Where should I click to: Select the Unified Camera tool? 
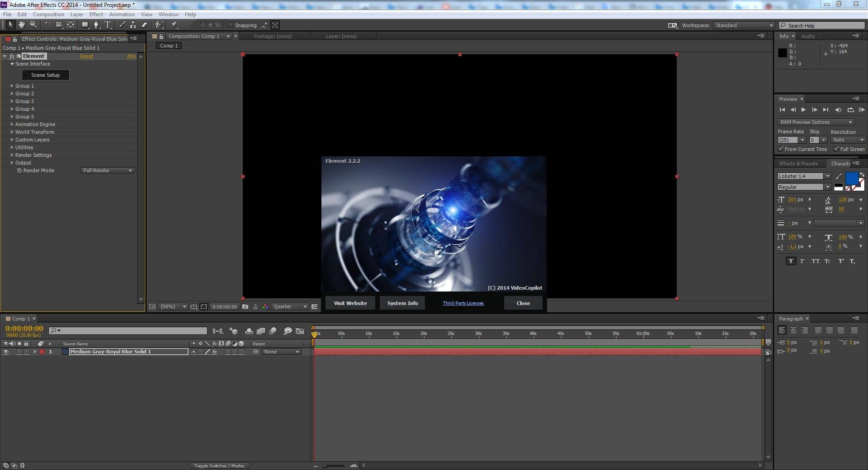click(59, 25)
